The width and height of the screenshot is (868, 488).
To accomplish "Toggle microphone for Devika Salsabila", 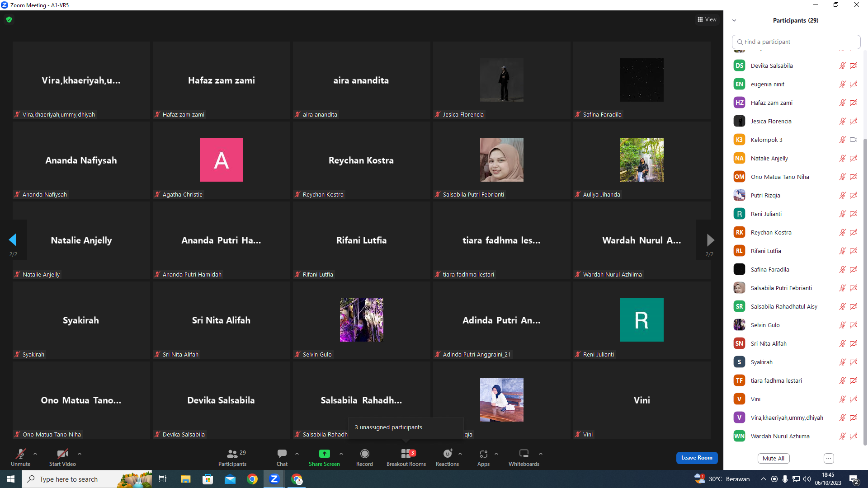I will [x=843, y=66].
